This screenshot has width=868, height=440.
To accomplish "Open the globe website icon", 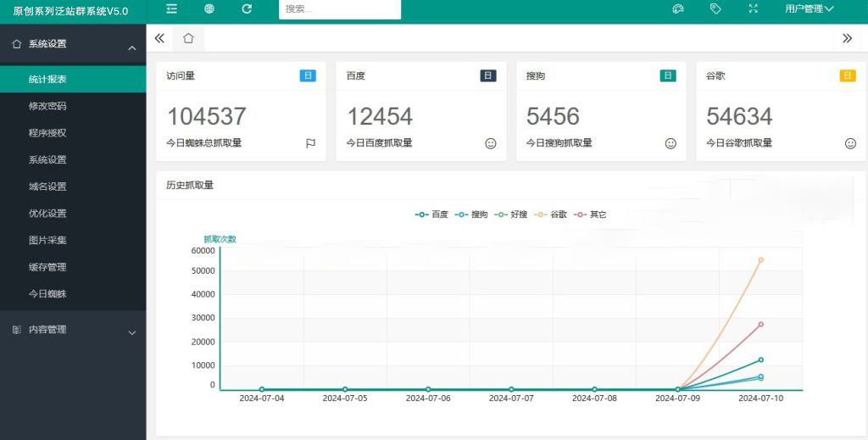I will (209, 8).
